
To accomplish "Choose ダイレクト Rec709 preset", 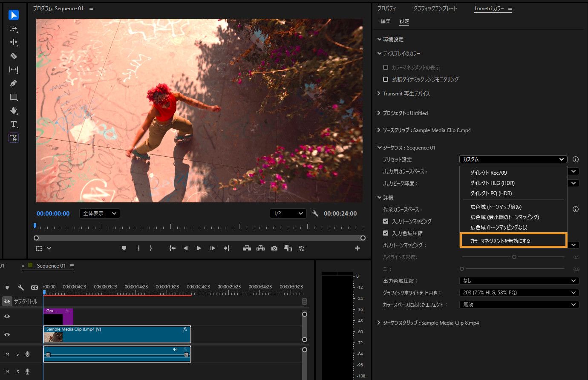I will (488, 173).
